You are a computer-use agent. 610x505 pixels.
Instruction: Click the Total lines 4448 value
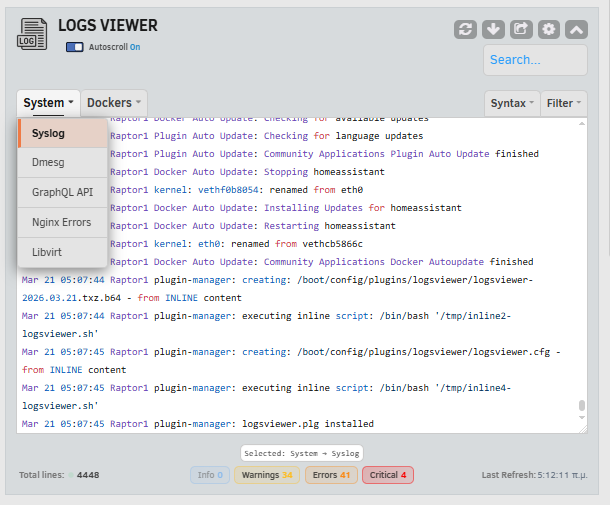pyautogui.click(x=88, y=475)
